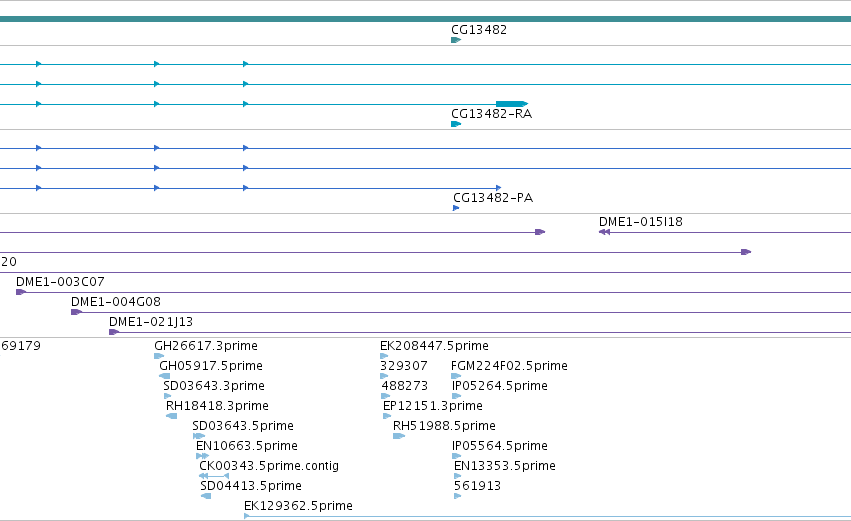Click the DME1-003C07 clone label
This screenshot has width=851, height=521.
coord(60,282)
